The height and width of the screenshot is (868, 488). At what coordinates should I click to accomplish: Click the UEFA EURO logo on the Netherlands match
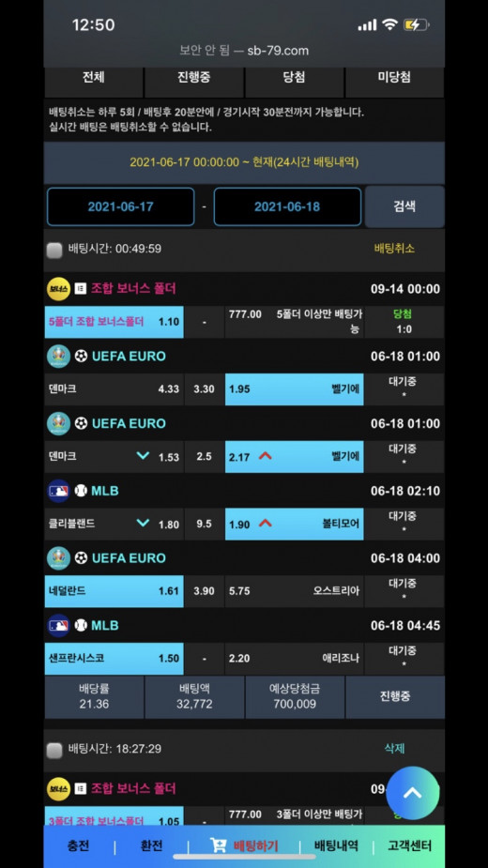[58, 558]
